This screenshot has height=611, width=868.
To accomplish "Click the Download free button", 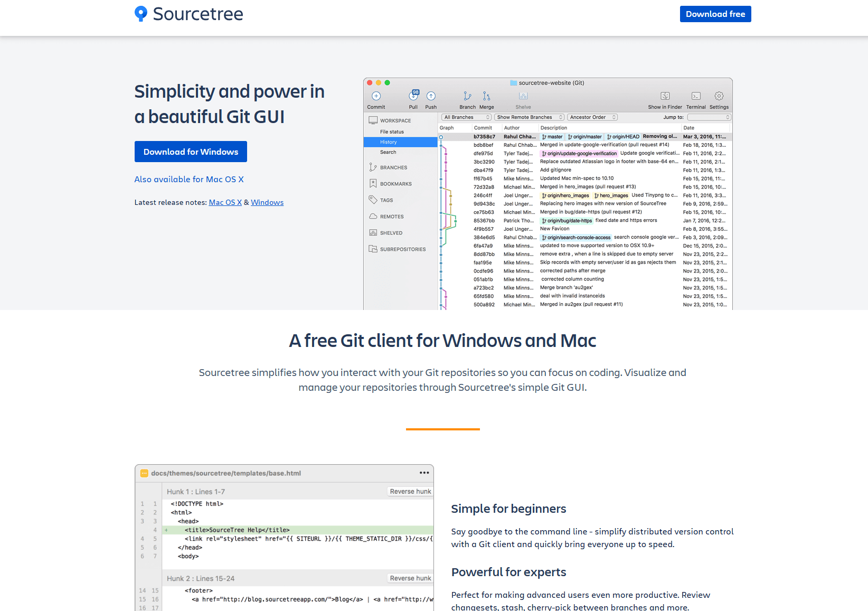I will (715, 14).
